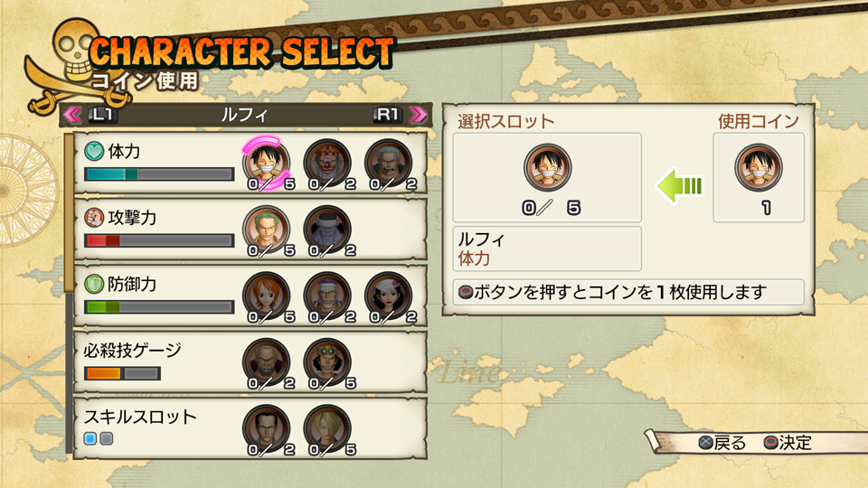Select the Sanji coin slot in スキルスロット row
Image resolution: width=868 pixels, height=488 pixels.
(x=327, y=428)
